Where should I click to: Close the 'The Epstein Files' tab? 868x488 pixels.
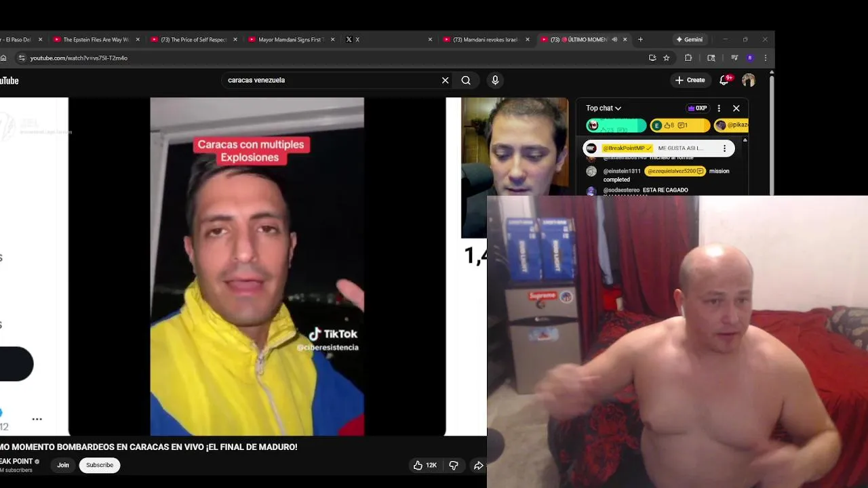coord(138,39)
